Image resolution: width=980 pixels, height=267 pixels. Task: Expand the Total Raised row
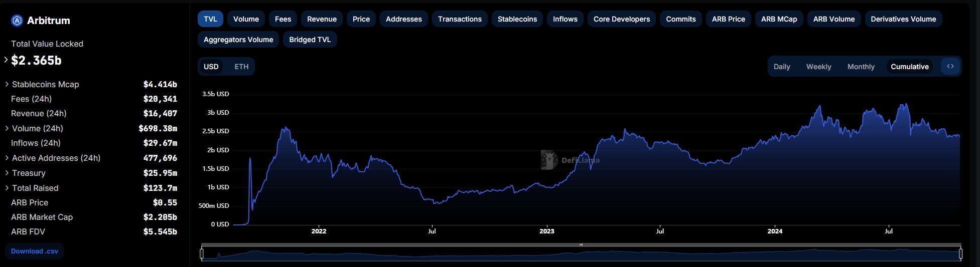(7, 188)
